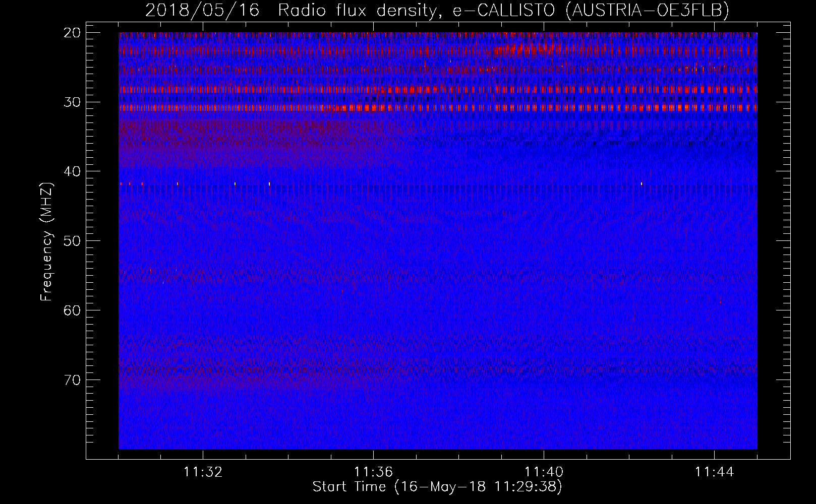Screen dimensions: 816x504
Task: Click the 70 MHz frequency tick label
Action: click(x=72, y=380)
